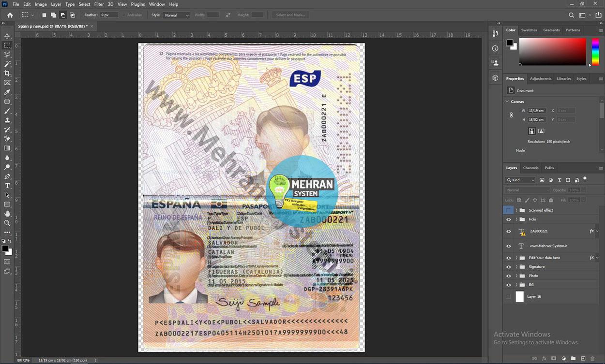Activate the Hand tool

point(7,214)
